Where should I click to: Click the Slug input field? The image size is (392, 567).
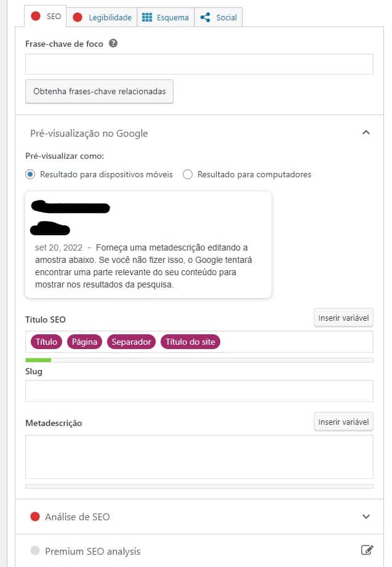click(199, 391)
